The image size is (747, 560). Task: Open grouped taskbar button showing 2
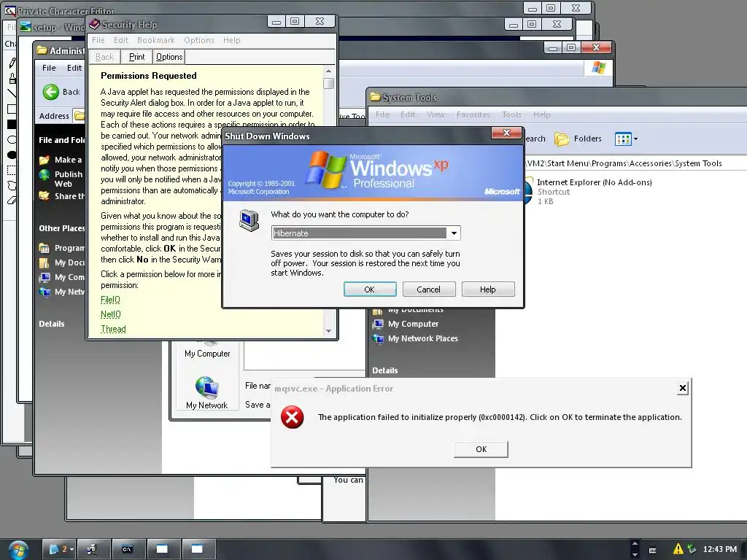58,549
